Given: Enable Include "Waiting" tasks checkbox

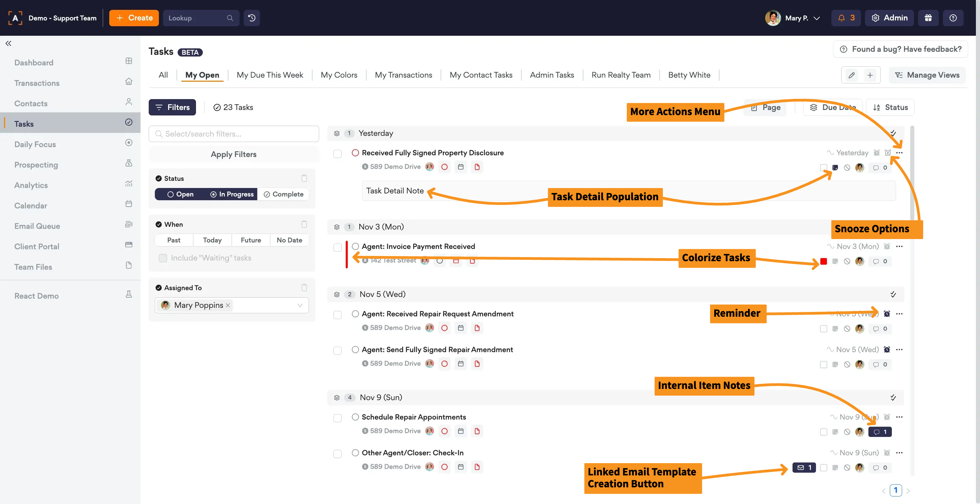Looking at the screenshot, I should point(163,258).
